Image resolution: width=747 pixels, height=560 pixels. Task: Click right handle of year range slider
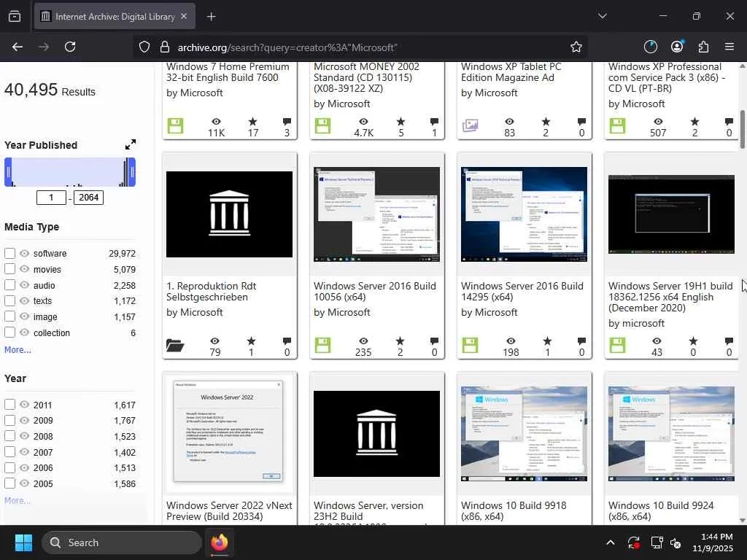pos(132,172)
